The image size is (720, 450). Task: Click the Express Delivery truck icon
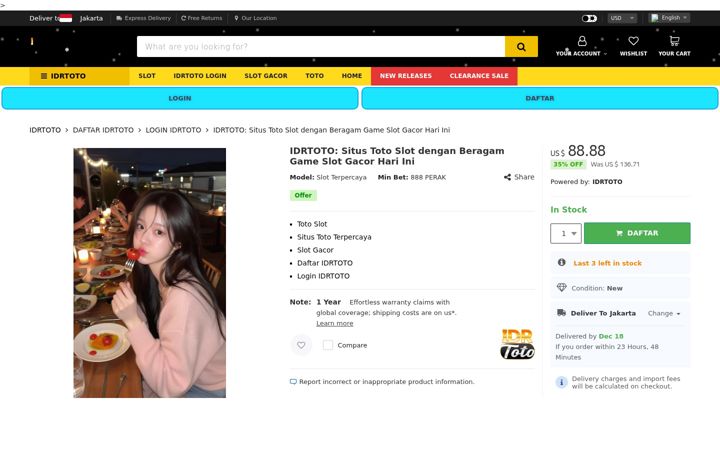point(119,18)
